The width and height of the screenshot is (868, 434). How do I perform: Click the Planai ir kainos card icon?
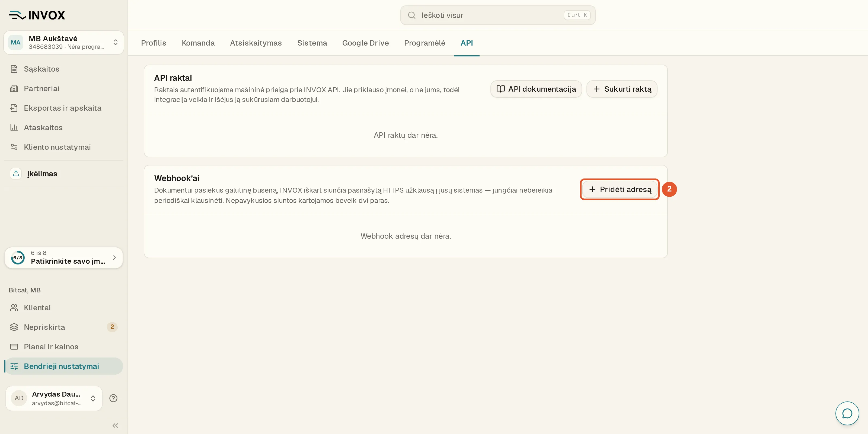tap(14, 347)
